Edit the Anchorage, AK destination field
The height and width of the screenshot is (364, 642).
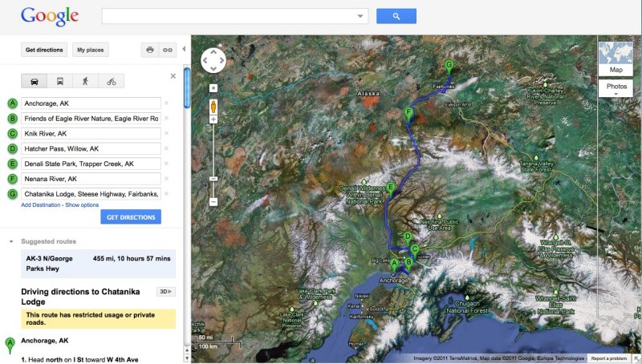point(91,103)
